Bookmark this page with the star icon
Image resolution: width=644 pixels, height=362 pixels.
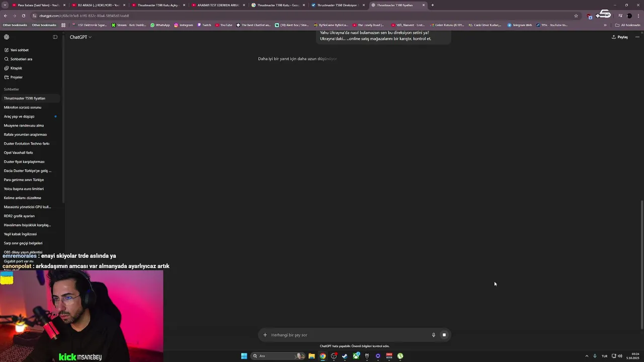click(576, 16)
